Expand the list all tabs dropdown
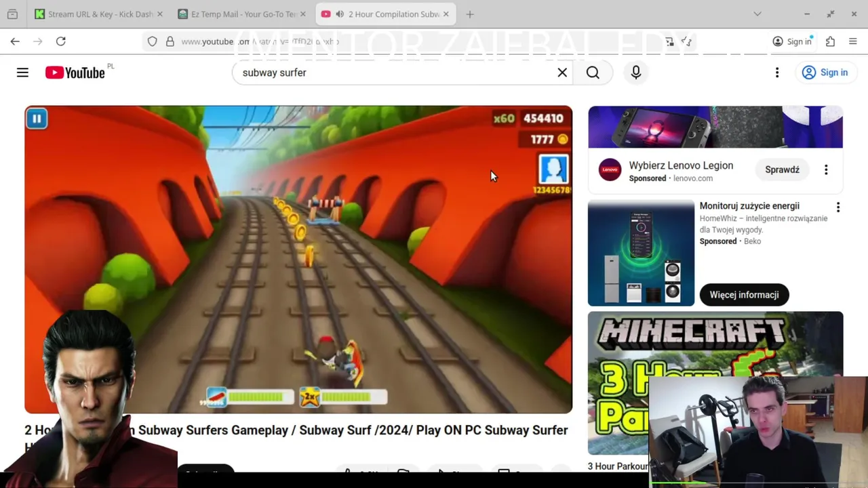The width and height of the screenshot is (868, 488). pyautogui.click(x=757, y=14)
